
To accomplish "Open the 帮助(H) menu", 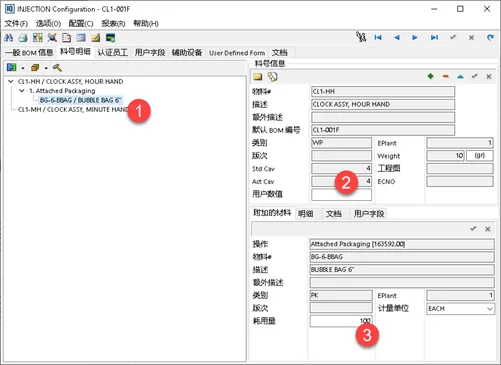I will [146, 23].
